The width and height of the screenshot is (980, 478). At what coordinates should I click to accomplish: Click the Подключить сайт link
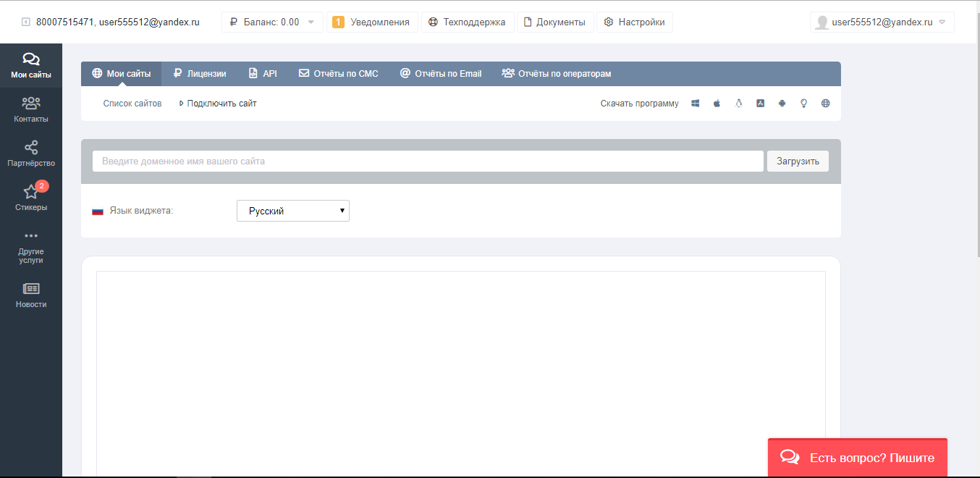tap(221, 104)
